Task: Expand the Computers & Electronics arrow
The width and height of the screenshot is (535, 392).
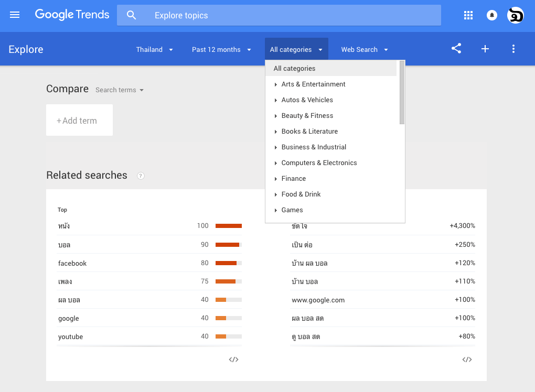Action: coord(276,164)
